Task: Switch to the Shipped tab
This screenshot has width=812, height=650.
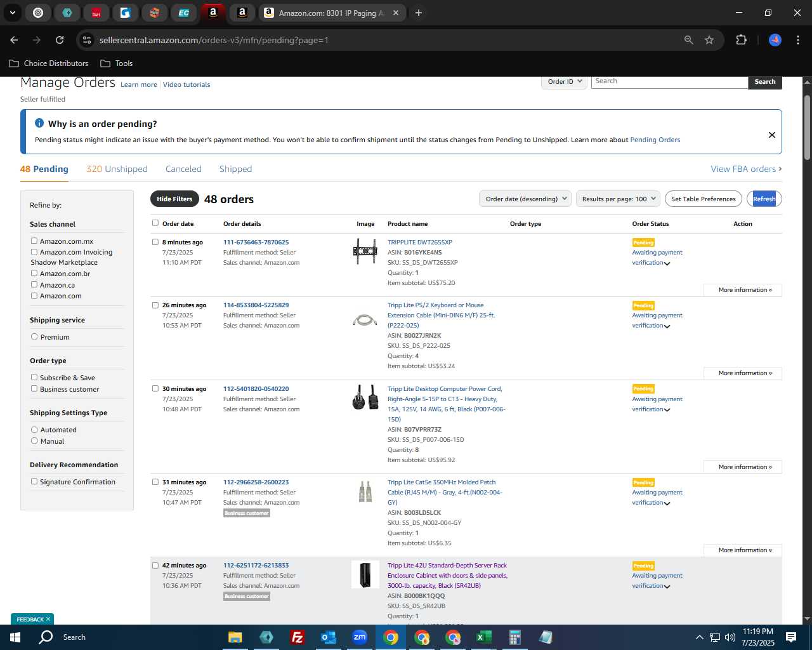Action: [235, 169]
